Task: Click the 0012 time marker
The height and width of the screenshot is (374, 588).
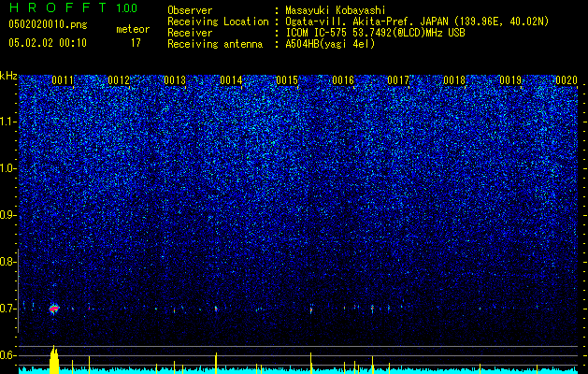Action: [x=119, y=80]
